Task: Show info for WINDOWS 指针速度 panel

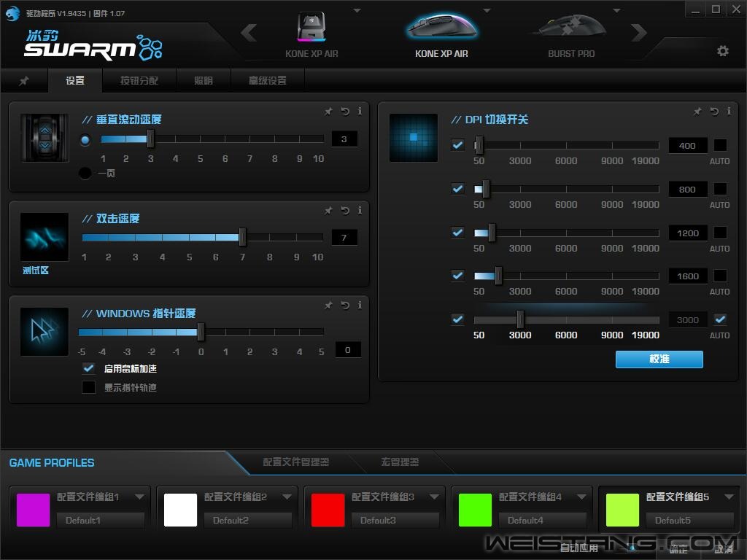Action: click(360, 306)
